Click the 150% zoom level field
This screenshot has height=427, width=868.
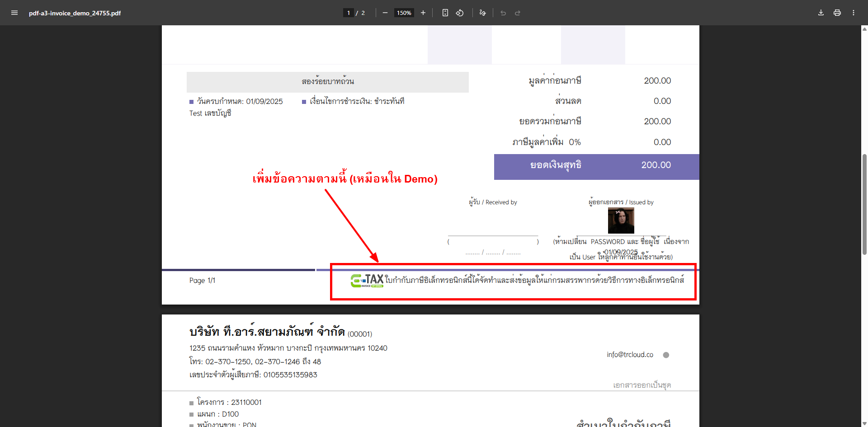(x=404, y=13)
